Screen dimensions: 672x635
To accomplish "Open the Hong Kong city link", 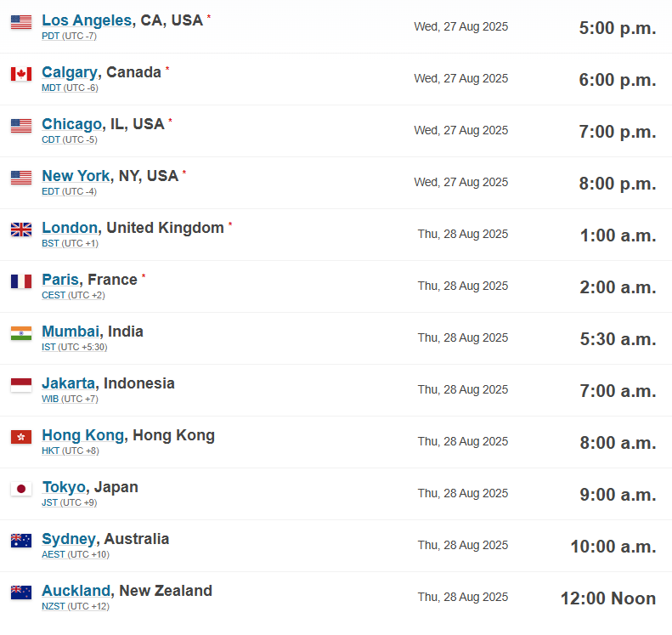I will (x=83, y=435).
